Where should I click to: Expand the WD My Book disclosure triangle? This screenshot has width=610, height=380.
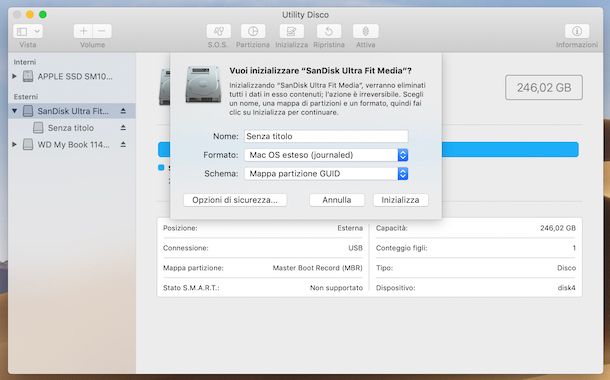click(14, 144)
